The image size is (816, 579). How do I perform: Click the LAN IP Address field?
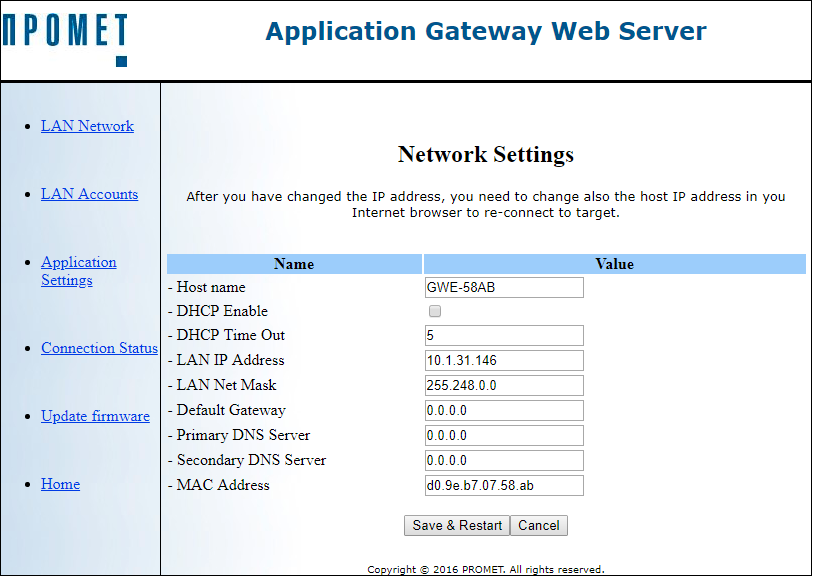point(503,361)
